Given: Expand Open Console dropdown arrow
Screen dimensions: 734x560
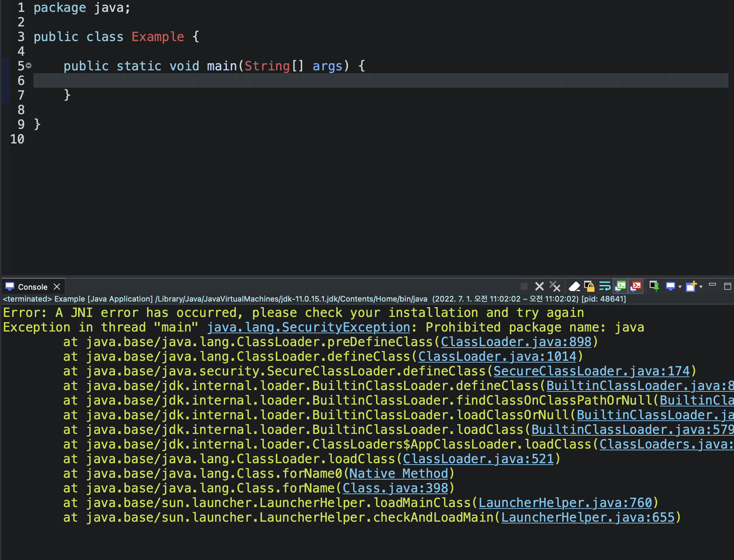Looking at the screenshot, I should click(701, 287).
